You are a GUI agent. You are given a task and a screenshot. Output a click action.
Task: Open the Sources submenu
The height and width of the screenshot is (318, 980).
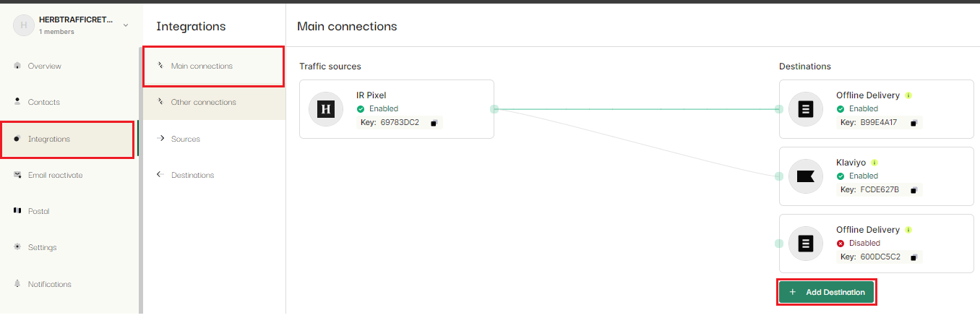click(185, 139)
